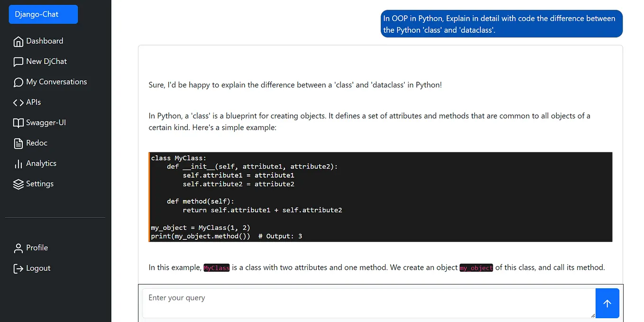Click the dark Python code block
This screenshot has height=322, width=644.
tap(379, 197)
